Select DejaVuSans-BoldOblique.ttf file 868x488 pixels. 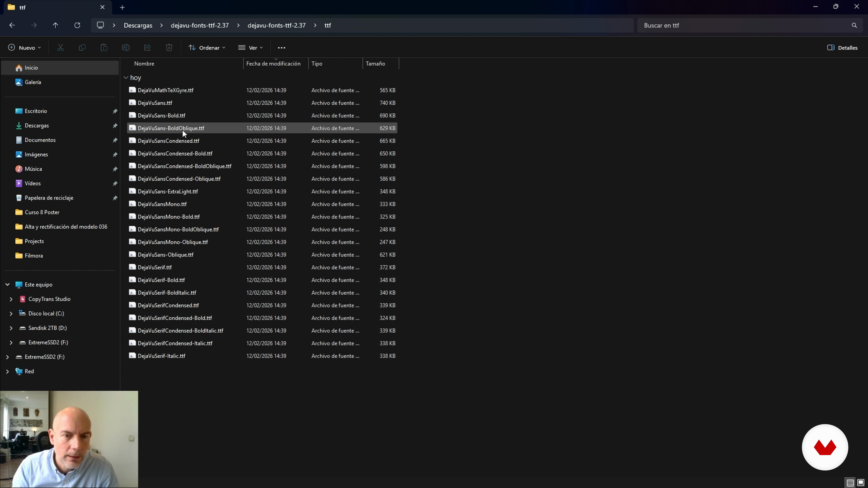pos(262,128)
